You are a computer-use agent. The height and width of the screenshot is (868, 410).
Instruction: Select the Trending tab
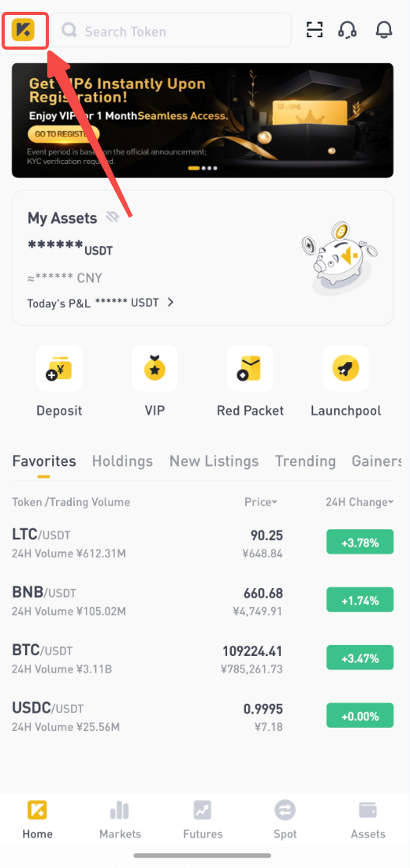(x=305, y=461)
